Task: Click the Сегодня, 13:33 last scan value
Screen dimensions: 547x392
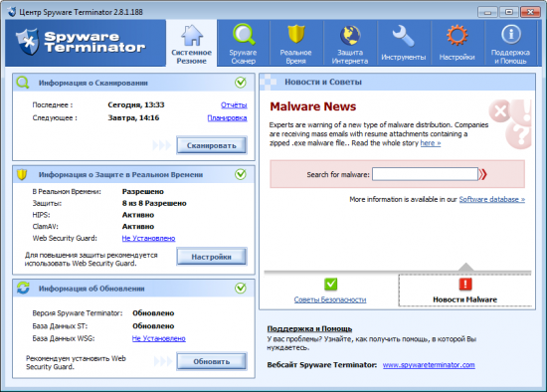Action: tap(136, 104)
